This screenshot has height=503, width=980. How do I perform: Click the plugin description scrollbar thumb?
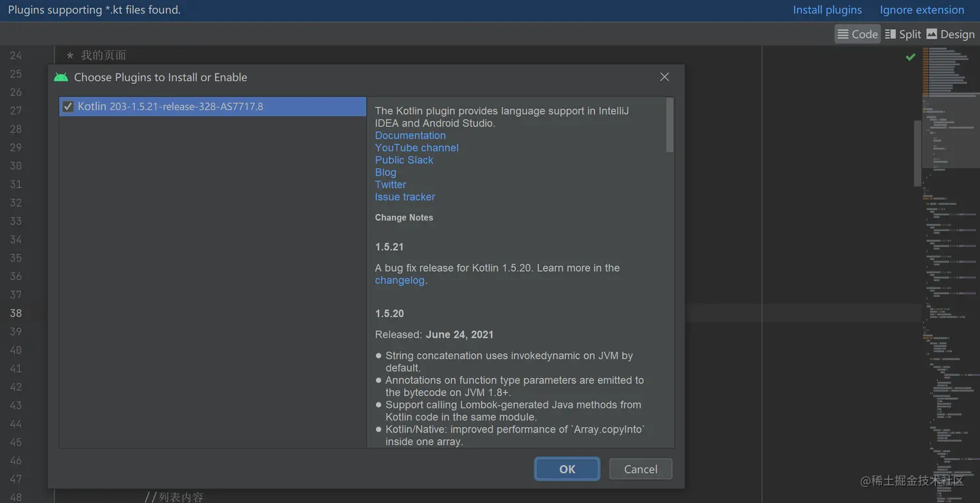pyautogui.click(x=670, y=125)
